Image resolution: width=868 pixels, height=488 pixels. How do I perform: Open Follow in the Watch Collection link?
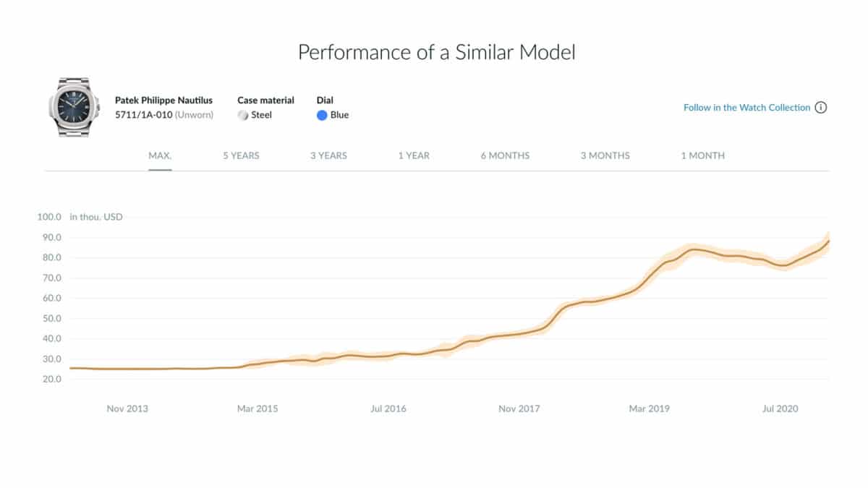tap(746, 108)
